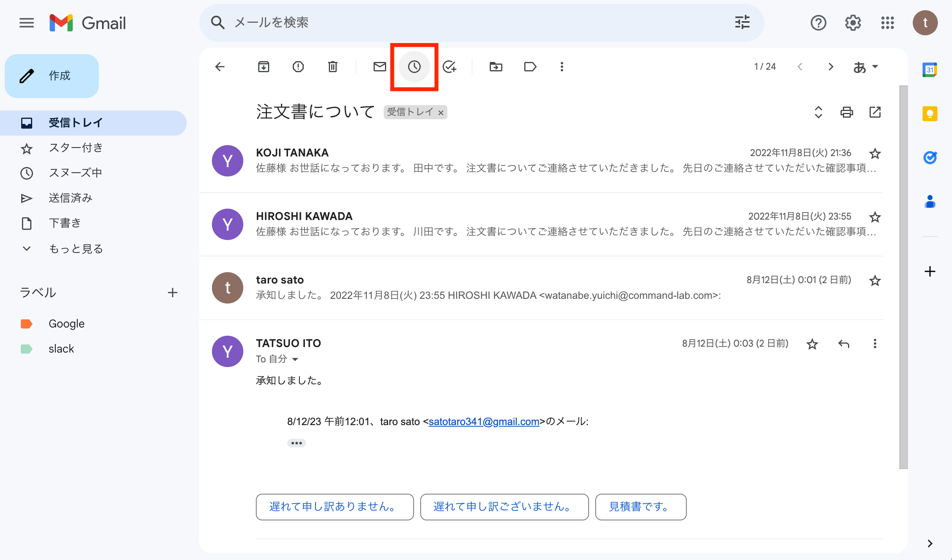952x560 pixels.
Task: Open the Help icon
Action: (818, 23)
